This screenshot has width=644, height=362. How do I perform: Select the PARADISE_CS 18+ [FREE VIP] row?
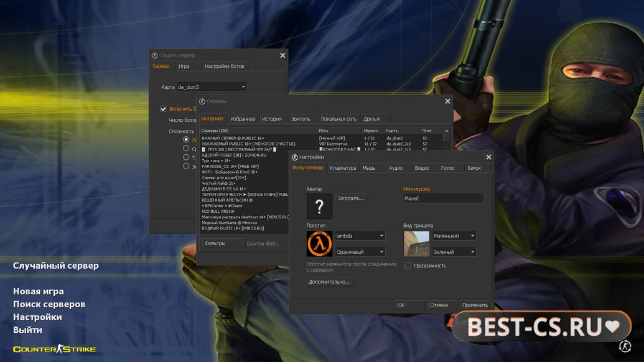point(245,166)
